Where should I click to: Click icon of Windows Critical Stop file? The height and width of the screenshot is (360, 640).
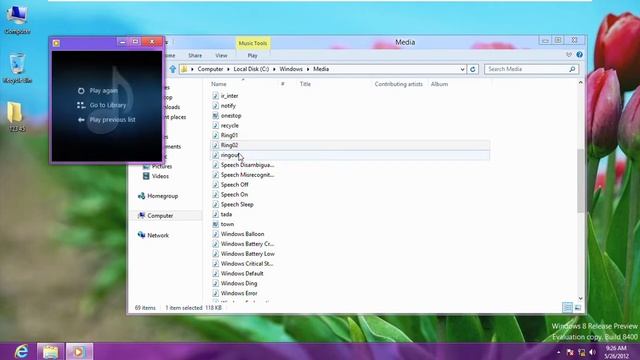(216, 264)
